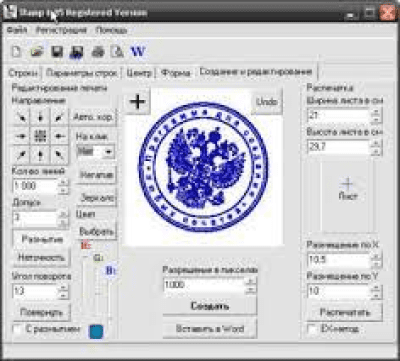Screen dimensions: 400x361
Task: Click the sheet height field showing 29.7
Action: [339, 148]
